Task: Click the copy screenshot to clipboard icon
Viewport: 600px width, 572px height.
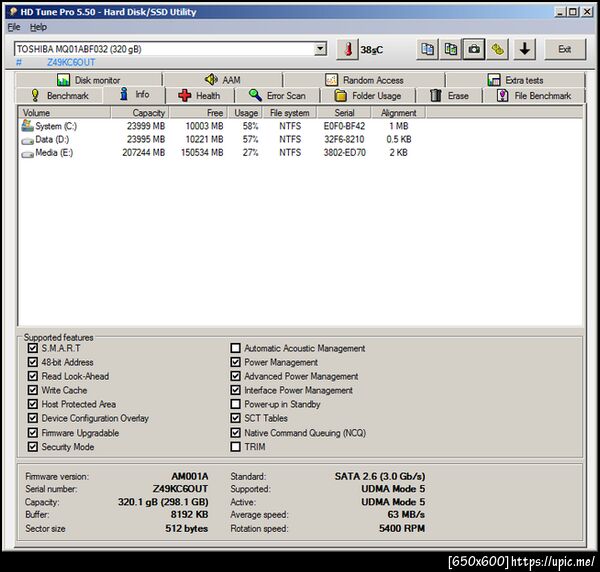Action: pos(450,49)
